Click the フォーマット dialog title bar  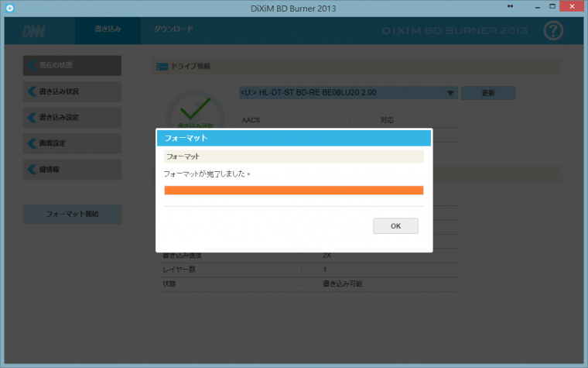(x=293, y=138)
